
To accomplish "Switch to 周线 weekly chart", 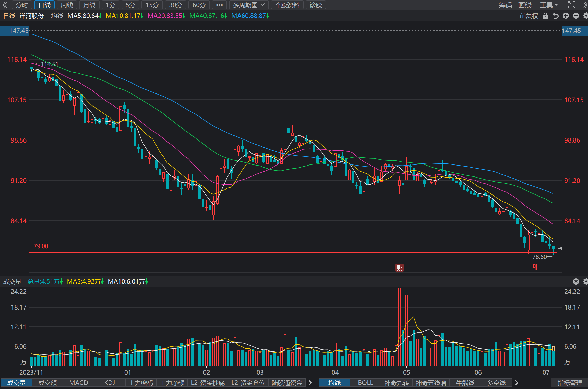I will [x=67, y=5].
